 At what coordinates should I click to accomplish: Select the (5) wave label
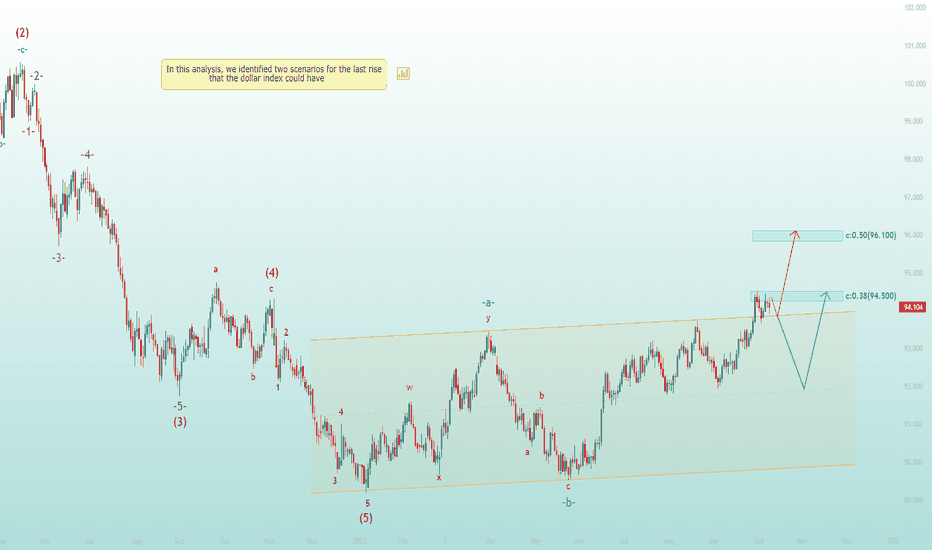pos(366,518)
